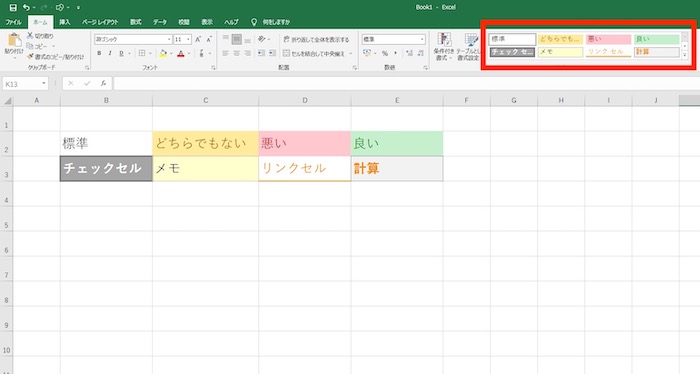This screenshot has width=700, height=374.
Task: Toggle Bold formatting button
Action: click(99, 54)
